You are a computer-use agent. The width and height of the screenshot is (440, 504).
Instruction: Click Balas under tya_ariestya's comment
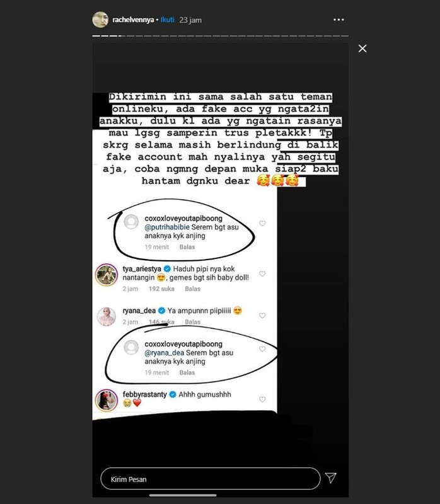[x=192, y=289]
